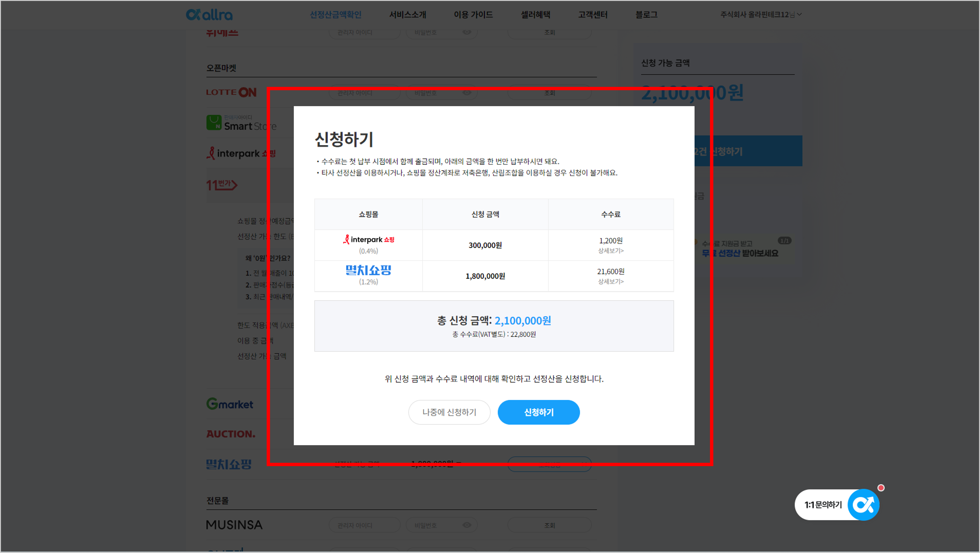This screenshot has width=980, height=553.
Task: Click the 관리자 아이디 field in LOTTE ON row
Action: (365, 92)
